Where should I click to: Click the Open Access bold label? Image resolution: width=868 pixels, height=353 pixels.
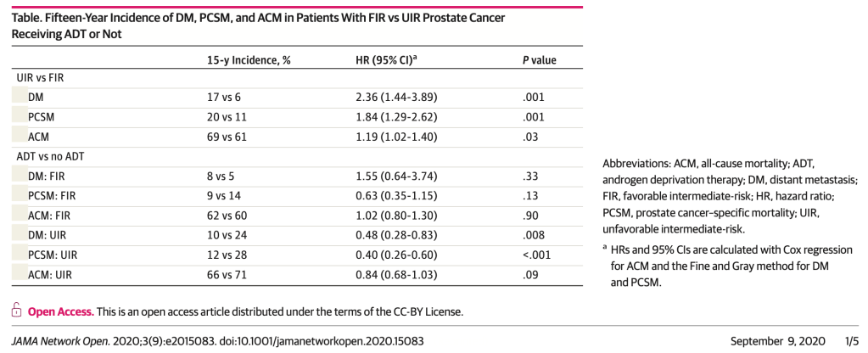(60, 311)
